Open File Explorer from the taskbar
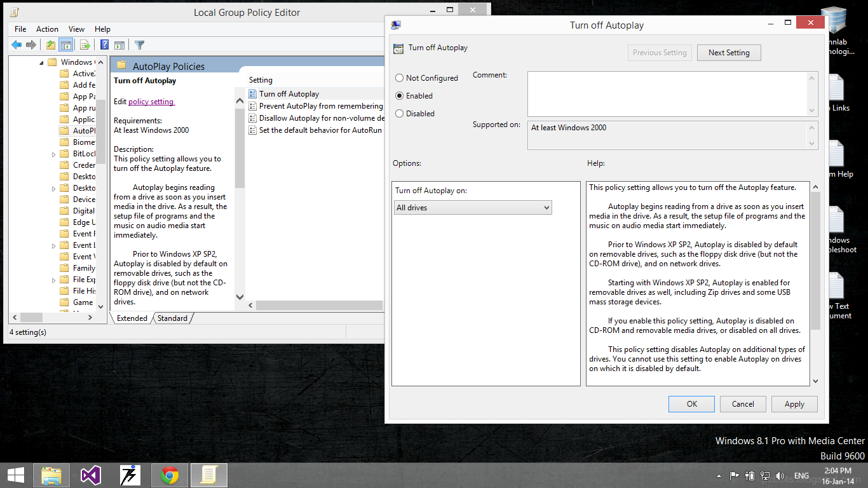868x488 pixels. (51, 475)
